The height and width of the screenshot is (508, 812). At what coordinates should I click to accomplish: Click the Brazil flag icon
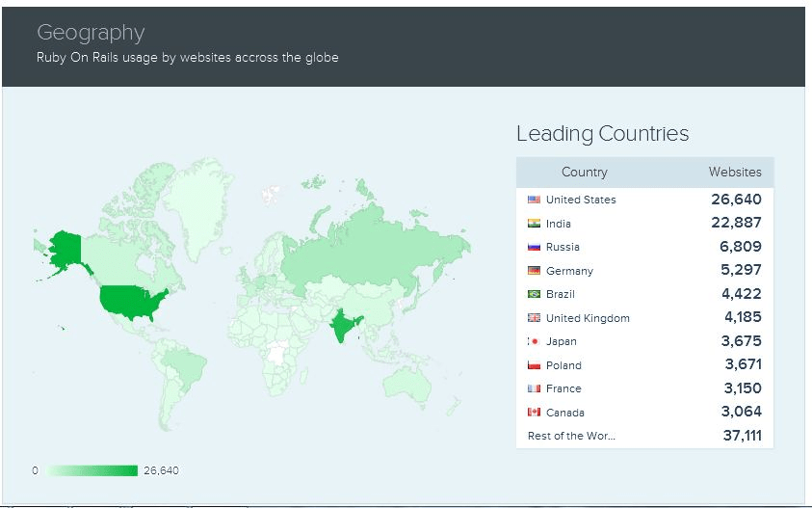point(534,294)
